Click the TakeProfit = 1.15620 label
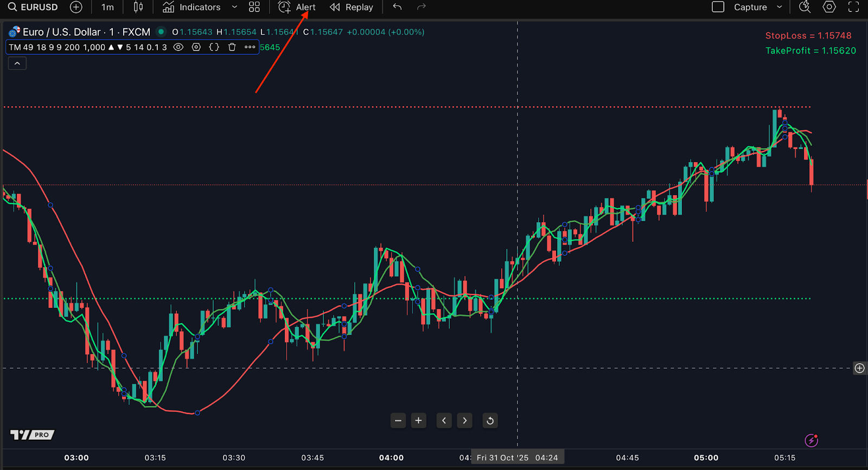868x470 pixels. (810, 50)
